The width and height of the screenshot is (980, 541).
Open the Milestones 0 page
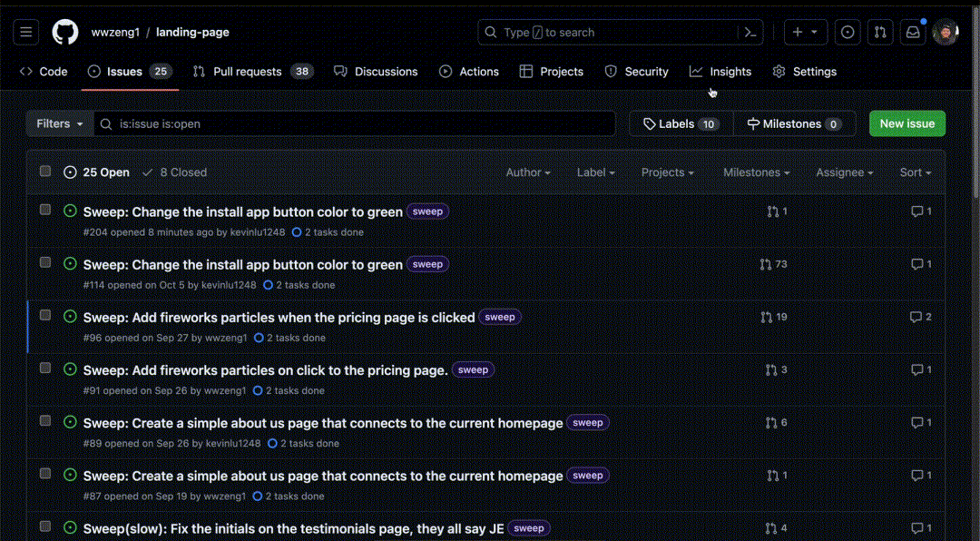[794, 123]
